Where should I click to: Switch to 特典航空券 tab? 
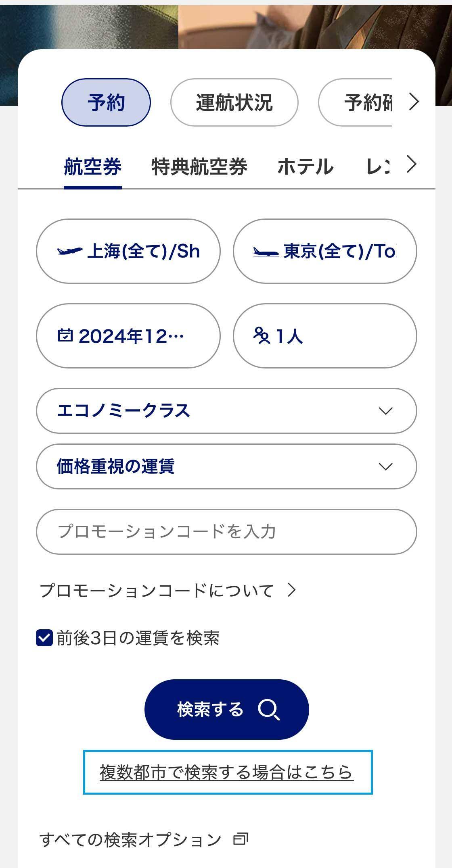click(199, 167)
